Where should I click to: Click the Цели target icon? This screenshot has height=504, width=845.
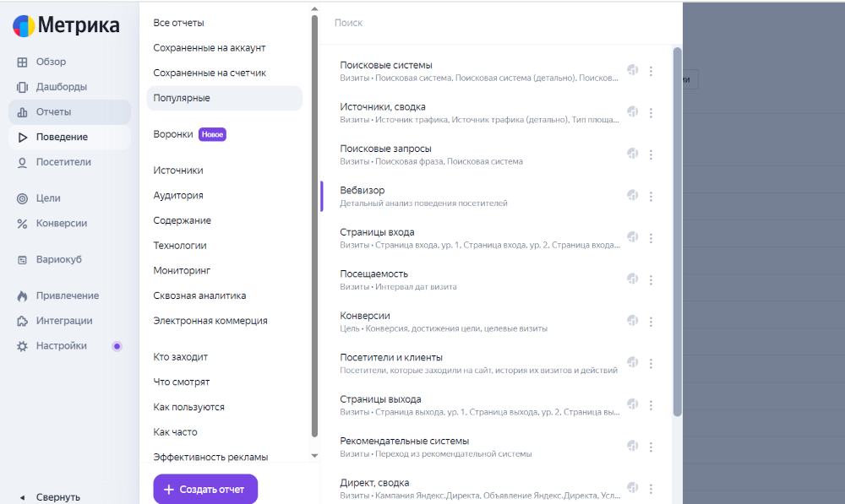point(22,198)
